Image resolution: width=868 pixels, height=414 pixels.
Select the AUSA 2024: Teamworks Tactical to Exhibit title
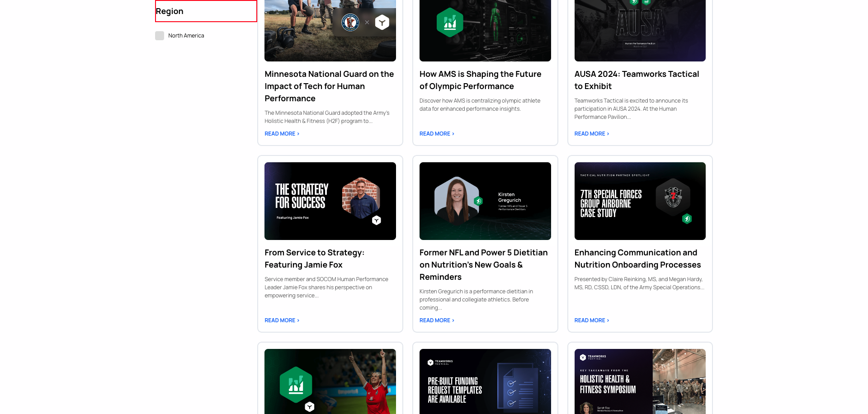pyautogui.click(x=637, y=80)
